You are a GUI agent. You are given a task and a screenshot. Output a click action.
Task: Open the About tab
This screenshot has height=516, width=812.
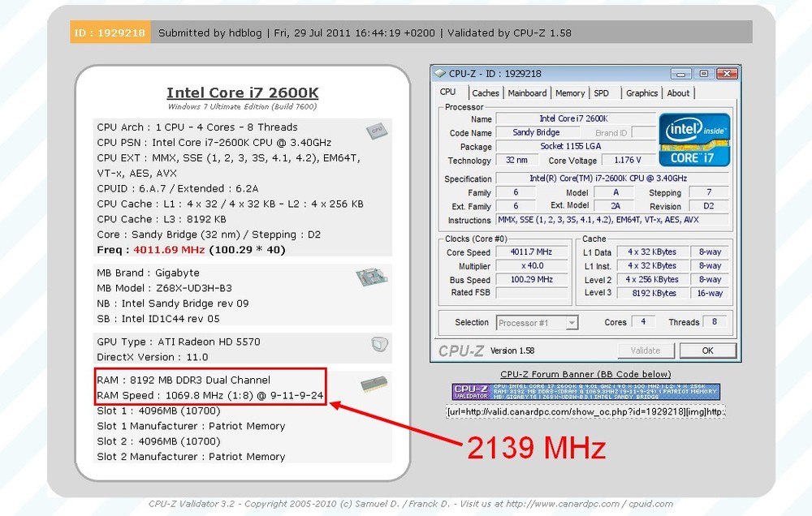point(678,93)
